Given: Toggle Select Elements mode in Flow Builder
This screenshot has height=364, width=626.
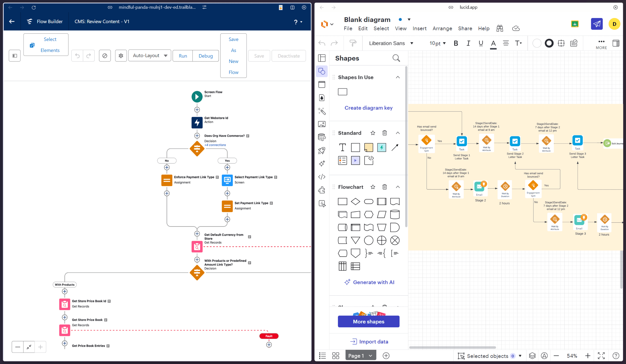Looking at the screenshot, I should (x=46, y=45).
